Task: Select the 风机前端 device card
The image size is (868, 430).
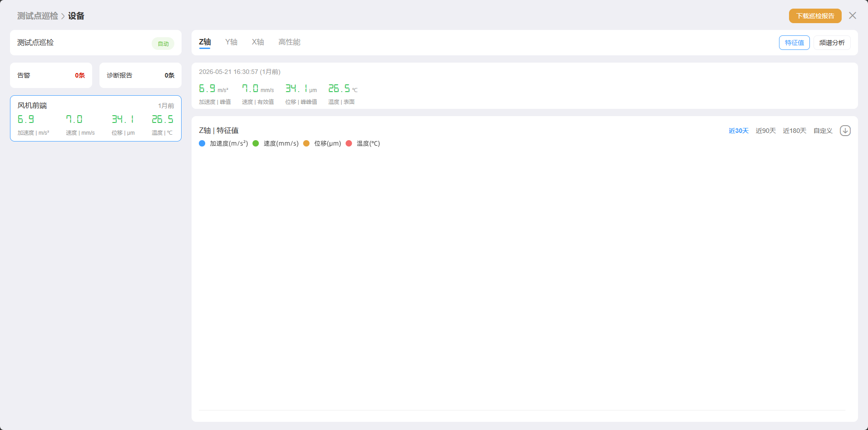Action: pos(96,118)
